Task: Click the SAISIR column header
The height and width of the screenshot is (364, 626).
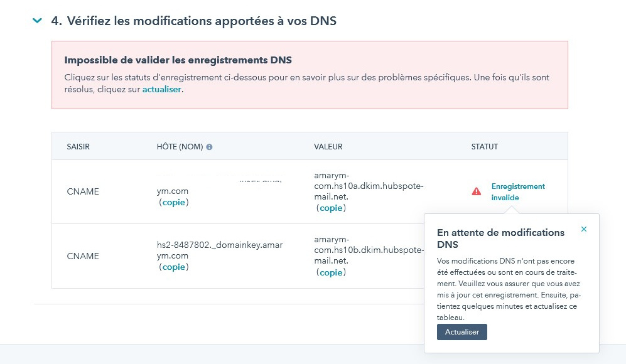Action: point(78,147)
